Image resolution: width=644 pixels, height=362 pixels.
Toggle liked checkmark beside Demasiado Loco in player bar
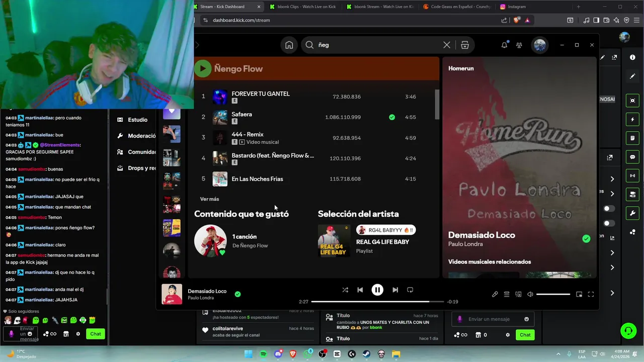click(x=237, y=294)
